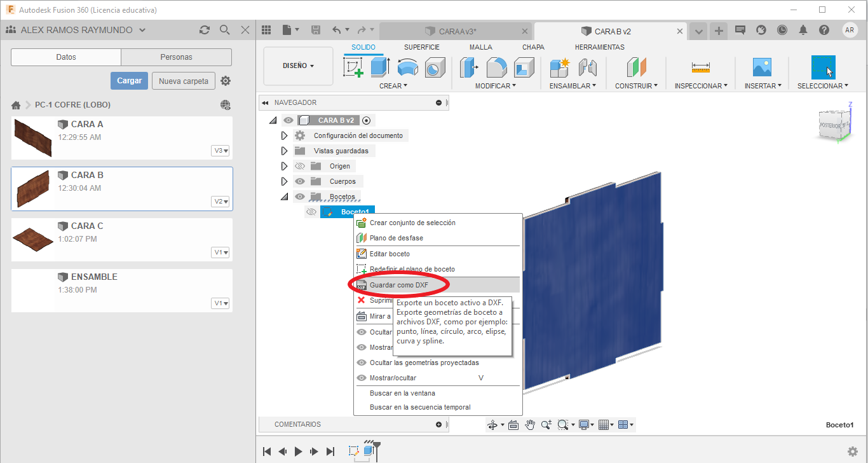Open search in the data panel
868x463 pixels.
(224, 30)
